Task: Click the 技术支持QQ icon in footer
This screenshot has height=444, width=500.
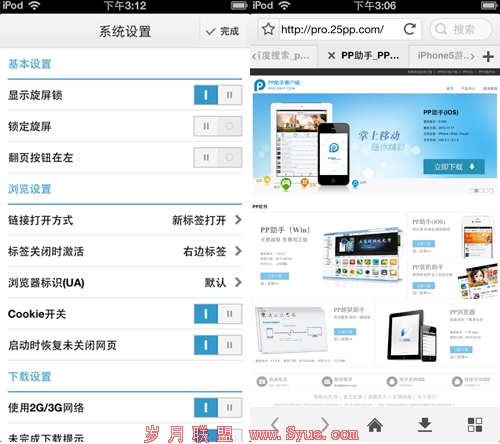Action: [392, 381]
